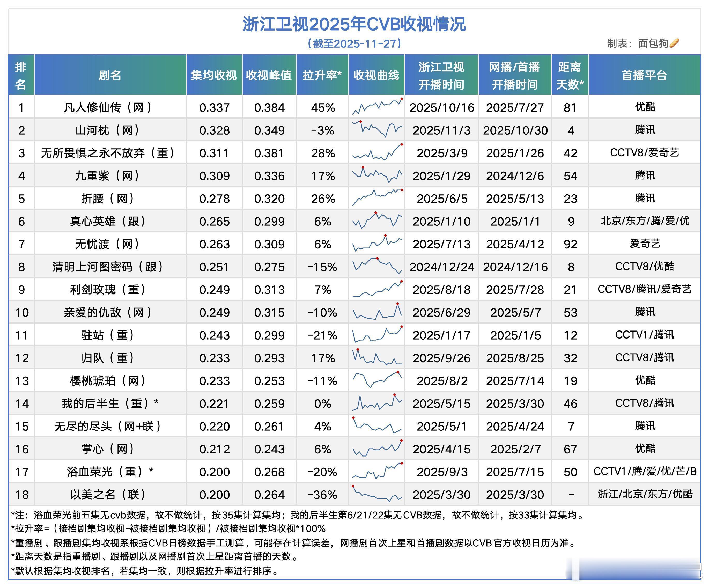Click the 无所畏惧之永不放弃 drama name cell
The image size is (709, 588).
pos(108,153)
